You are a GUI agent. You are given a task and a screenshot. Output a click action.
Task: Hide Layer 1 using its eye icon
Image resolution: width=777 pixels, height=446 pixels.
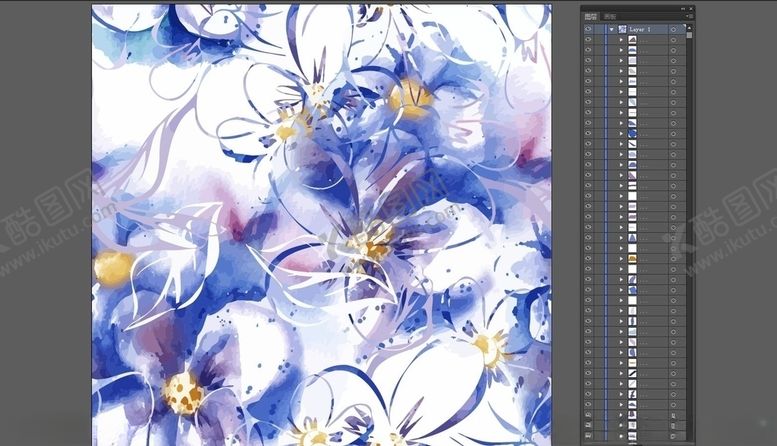588,30
